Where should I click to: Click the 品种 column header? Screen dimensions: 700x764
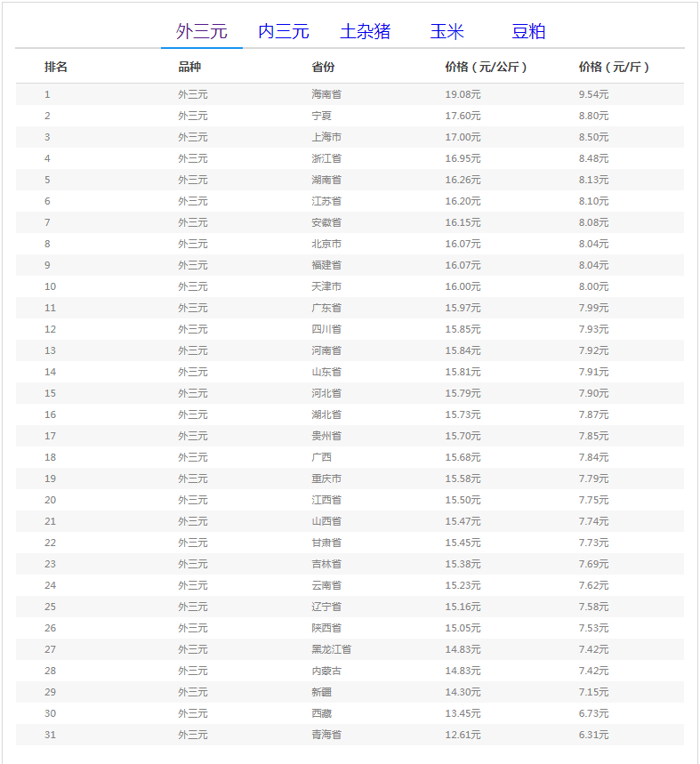point(189,67)
